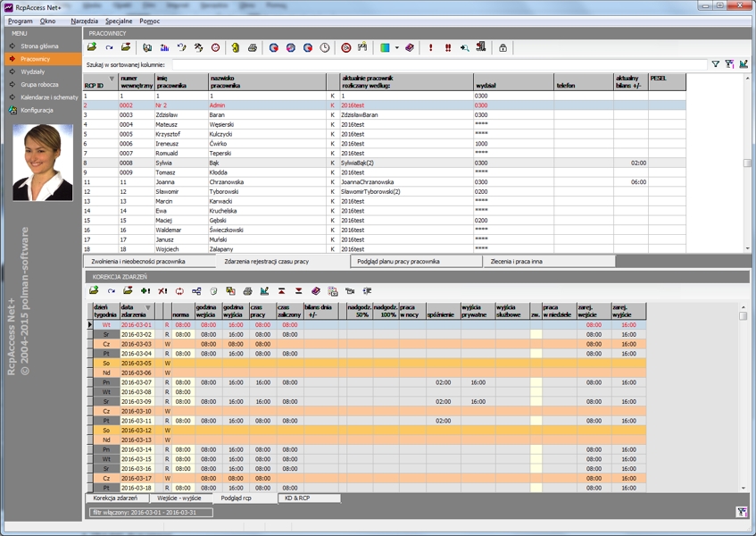Open the Specjalne menu
The height and width of the screenshot is (536, 756).
119,20
